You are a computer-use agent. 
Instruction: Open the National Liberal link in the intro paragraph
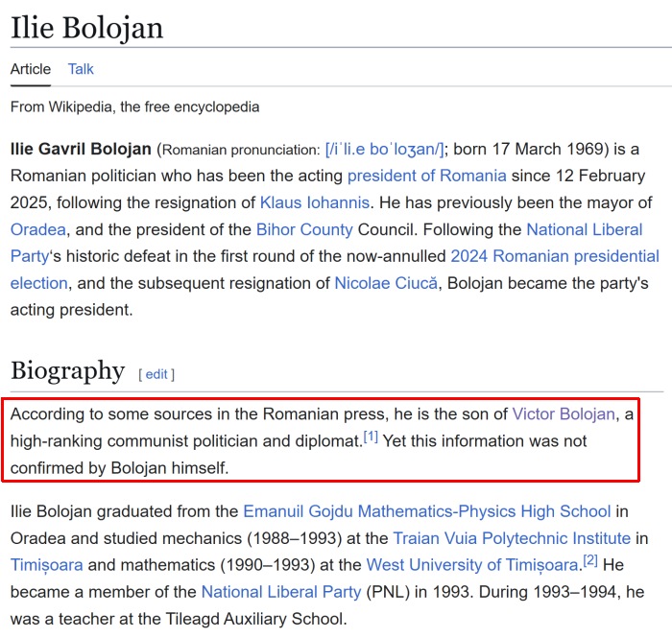pyautogui.click(x=585, y=230)
